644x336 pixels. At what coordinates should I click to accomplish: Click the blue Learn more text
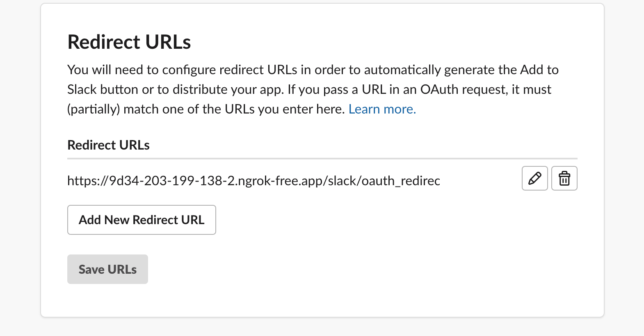[382, 109]
